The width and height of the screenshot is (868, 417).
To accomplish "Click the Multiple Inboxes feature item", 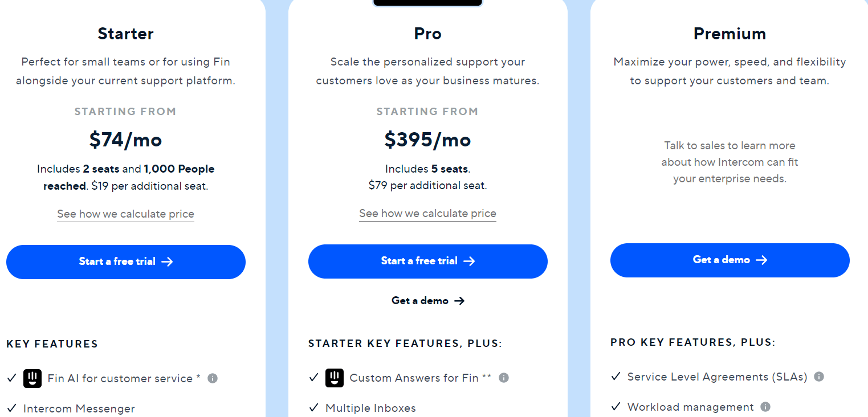I will coord(370,408).
